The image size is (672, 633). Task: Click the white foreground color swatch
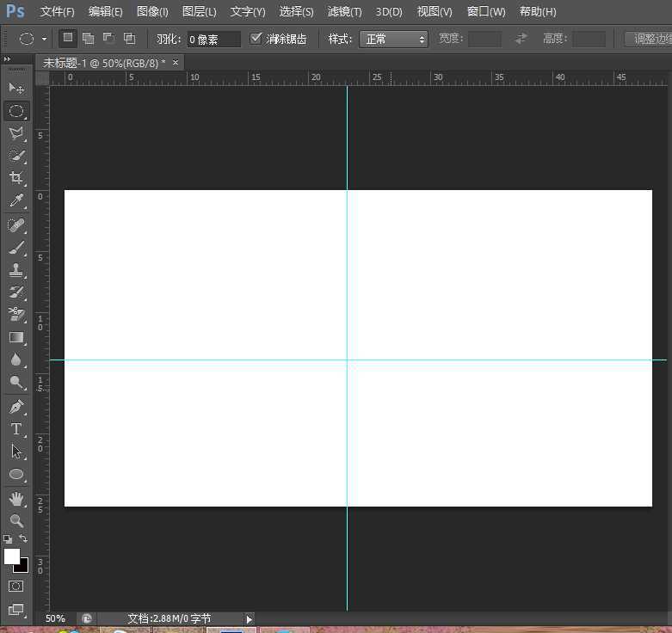(x=11, y=556)
